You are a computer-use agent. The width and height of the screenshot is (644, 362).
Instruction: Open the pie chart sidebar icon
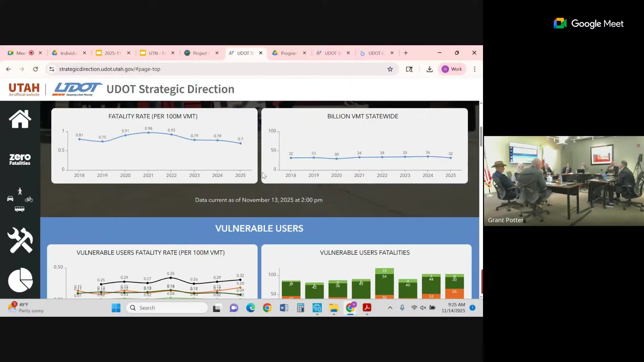[x=20, y=280]
